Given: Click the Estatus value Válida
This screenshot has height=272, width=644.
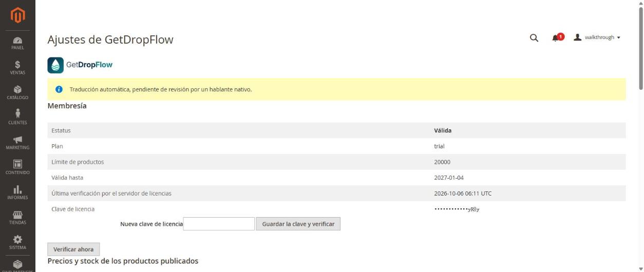Looking at the screenshot, I should pyautogui.click(x=443, y=130).
